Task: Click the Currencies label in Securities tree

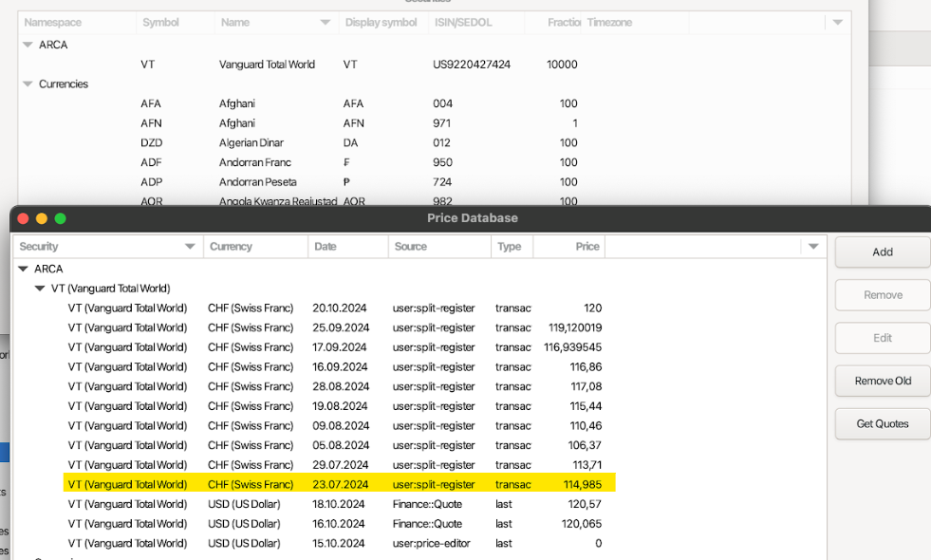Action: 64,84
